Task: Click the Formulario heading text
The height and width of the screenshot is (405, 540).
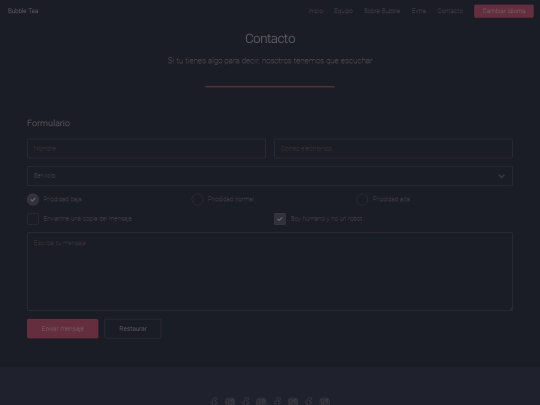Action: click(x=49, y=123)
